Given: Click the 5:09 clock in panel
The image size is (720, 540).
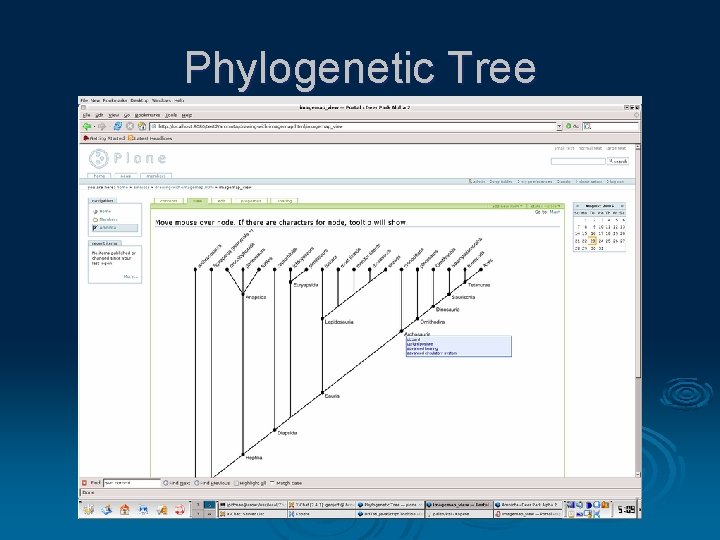Looking at the screenshot, I should click(625, 509).
